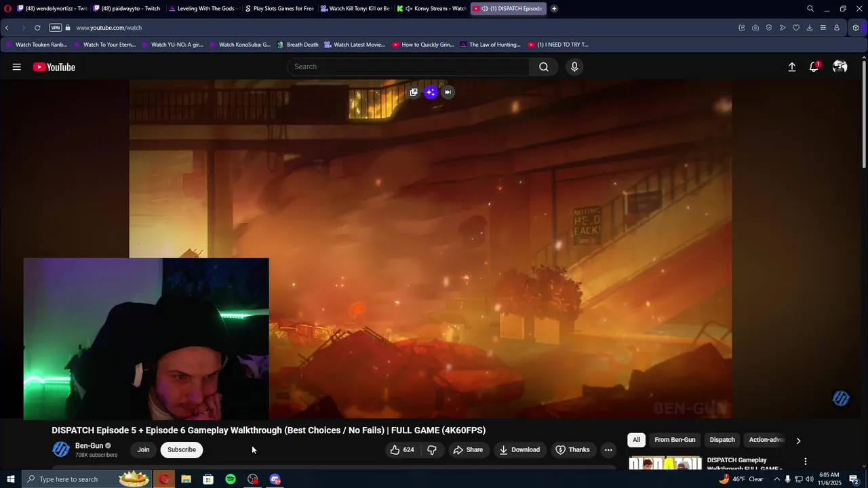Open the YouTube hamburger guide menu

16,67
